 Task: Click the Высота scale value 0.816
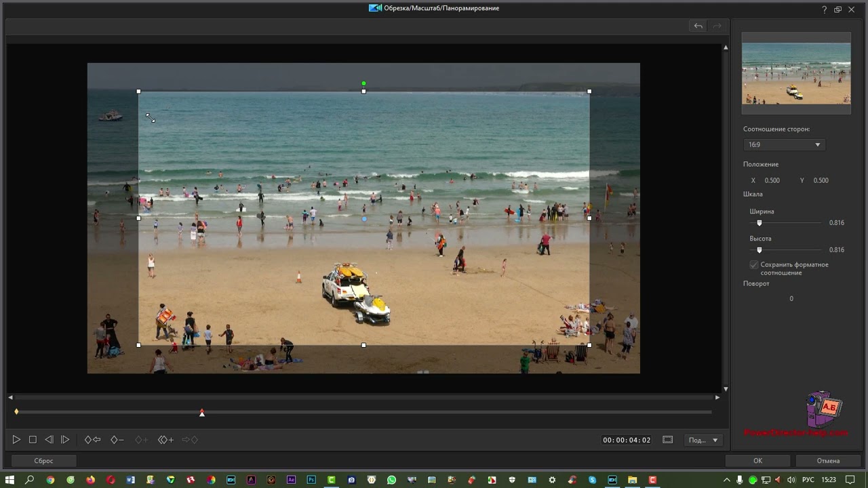(837, 249)
